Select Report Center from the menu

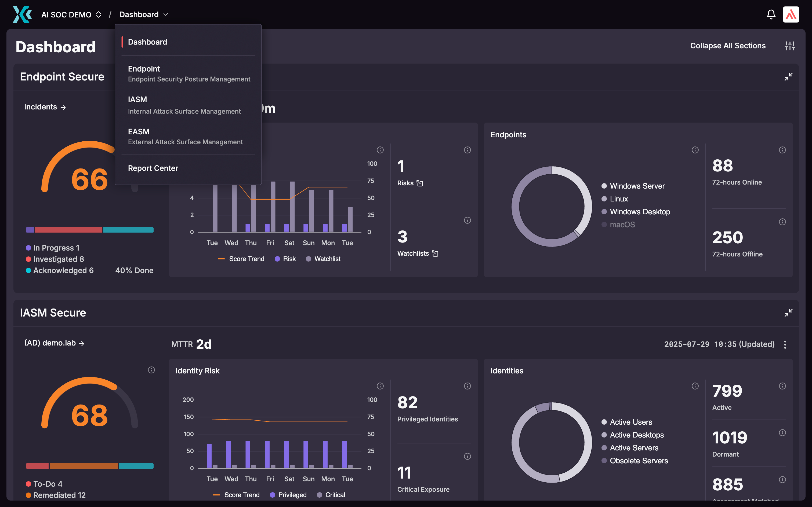point(153,168)
